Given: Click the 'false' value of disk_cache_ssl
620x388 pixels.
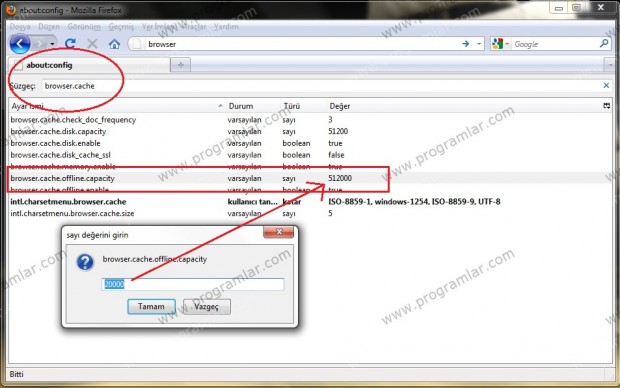Looking at the screenshot, I should pos(336,155).
